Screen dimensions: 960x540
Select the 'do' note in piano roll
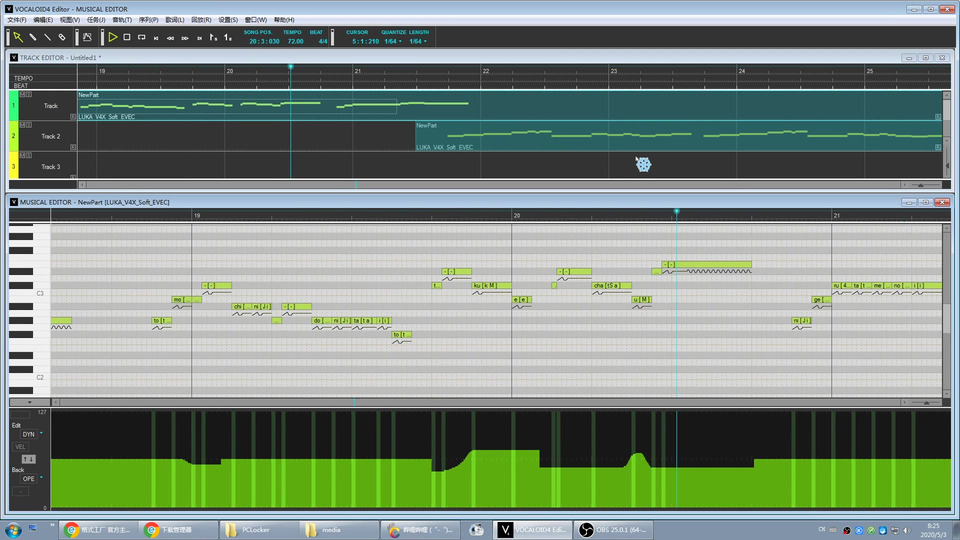321,320
